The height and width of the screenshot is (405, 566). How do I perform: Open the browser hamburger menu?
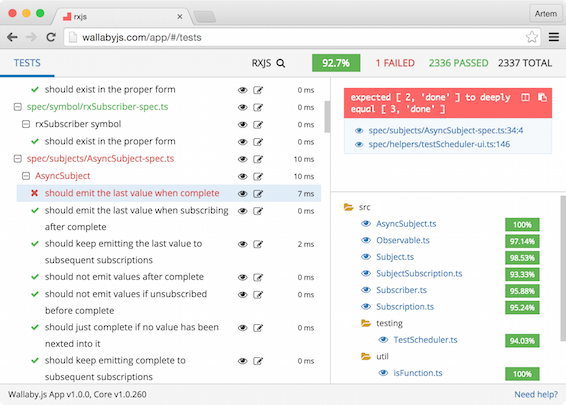pyautogui.click(x=554, y=37)
